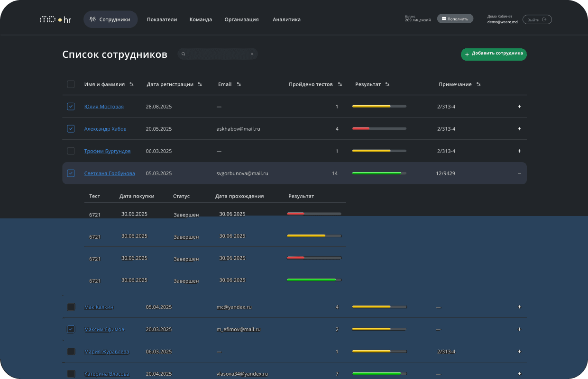Click sort icon next to Результат header
588x379 pixels.
(387, 84)
